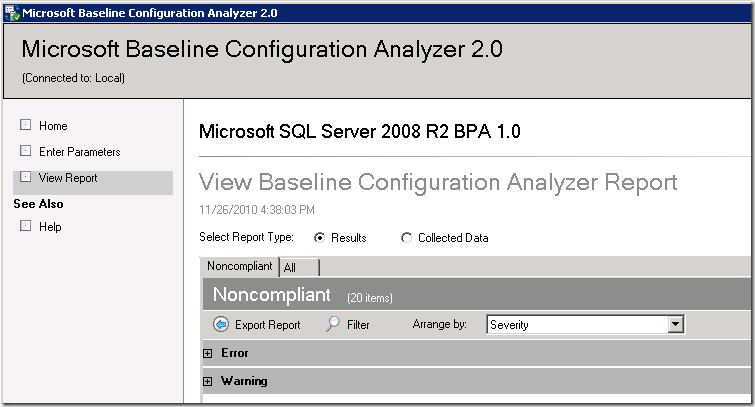Image resolution: width=755 pixels, height=407 pixels.
Task: Click the icon next to Enter Parameters
Action: [26, 152]
